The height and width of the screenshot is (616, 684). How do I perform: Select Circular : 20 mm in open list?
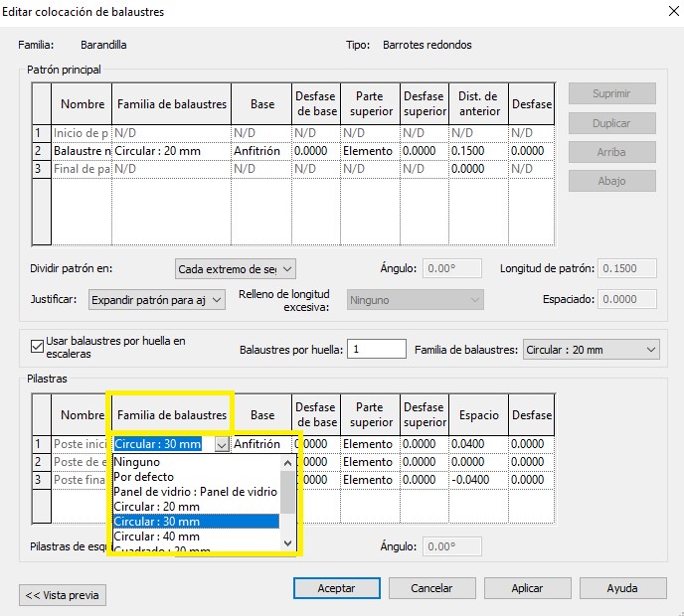(156, 507)
